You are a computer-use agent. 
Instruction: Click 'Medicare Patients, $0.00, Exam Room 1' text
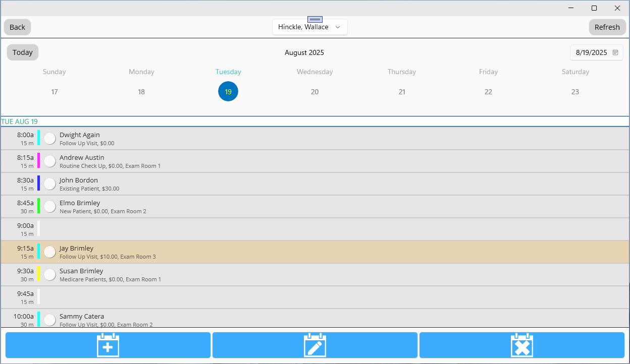click(x=110, y=279)
